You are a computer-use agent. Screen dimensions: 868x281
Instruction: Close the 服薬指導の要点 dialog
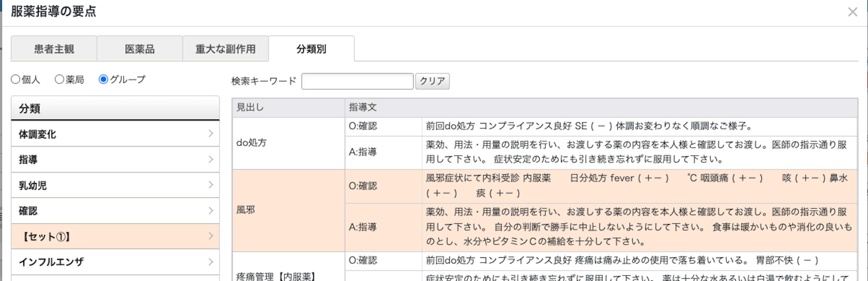point(852,12)
